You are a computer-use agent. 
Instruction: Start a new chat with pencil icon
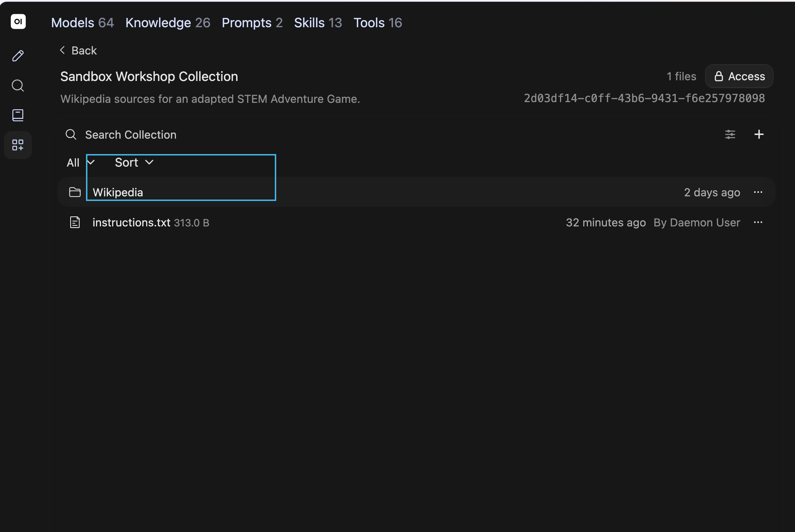[x=18, y=56]
